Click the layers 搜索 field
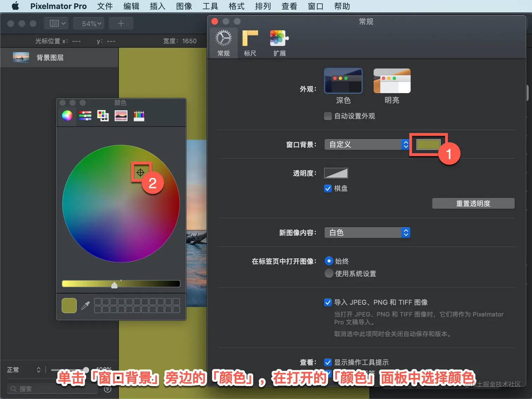 click(53, 389)
